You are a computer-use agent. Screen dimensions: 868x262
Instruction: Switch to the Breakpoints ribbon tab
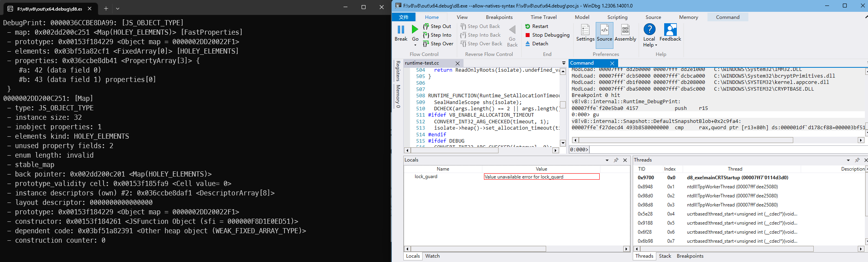[x=499, y=17]
